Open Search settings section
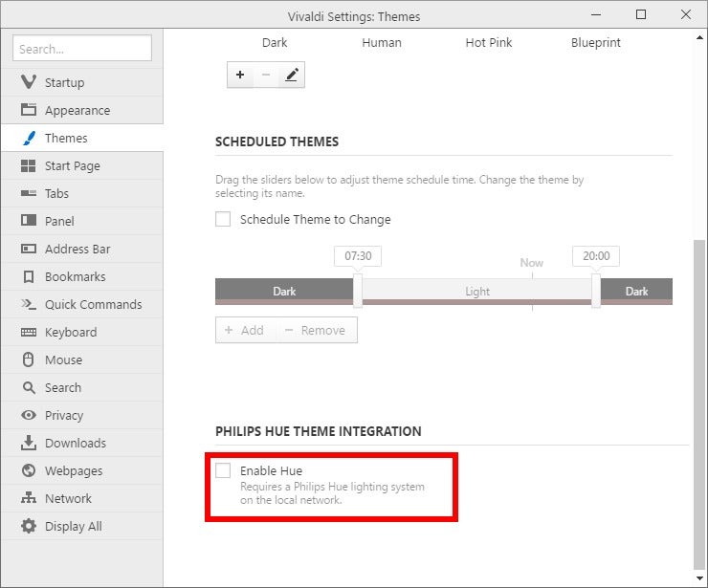 coord(81,387)
